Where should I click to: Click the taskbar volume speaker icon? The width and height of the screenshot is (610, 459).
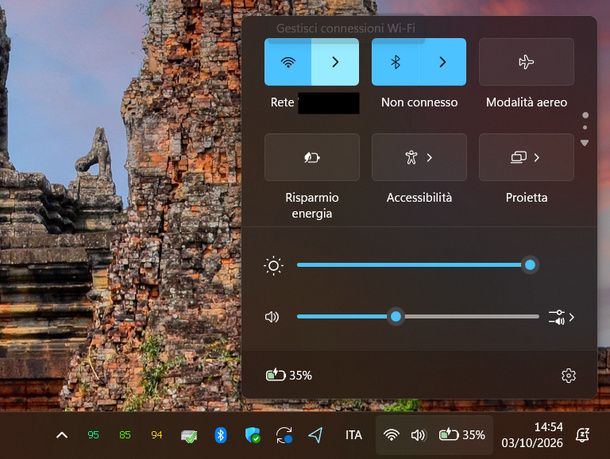(x=418, y=435)
